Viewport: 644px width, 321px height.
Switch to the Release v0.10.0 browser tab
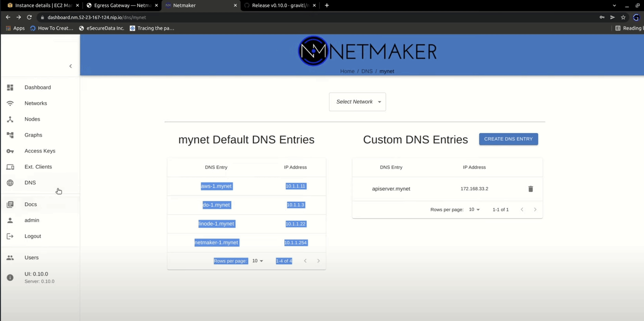pyautogui.click(x=280, y=6)
